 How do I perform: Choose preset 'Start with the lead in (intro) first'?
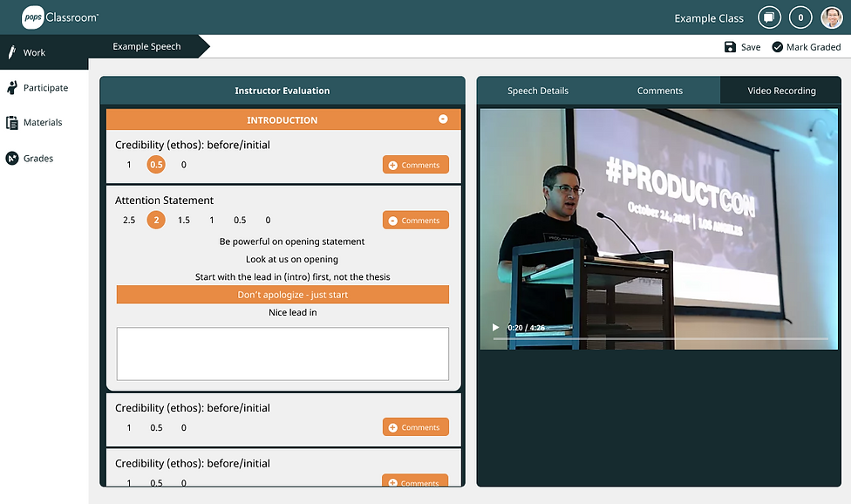point(292,276)
